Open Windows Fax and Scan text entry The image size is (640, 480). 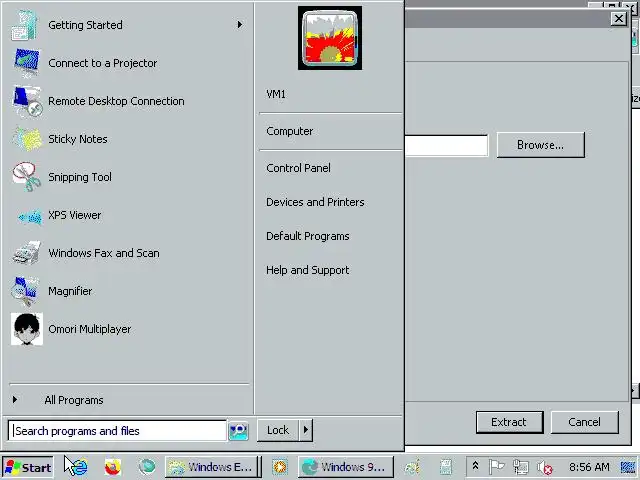point(104,253)
